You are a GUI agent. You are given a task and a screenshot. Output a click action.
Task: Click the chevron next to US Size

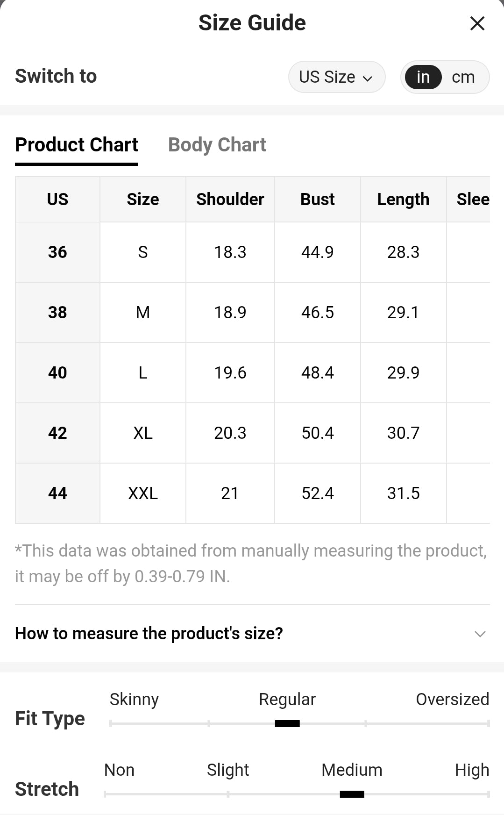[x=368, y=79]
